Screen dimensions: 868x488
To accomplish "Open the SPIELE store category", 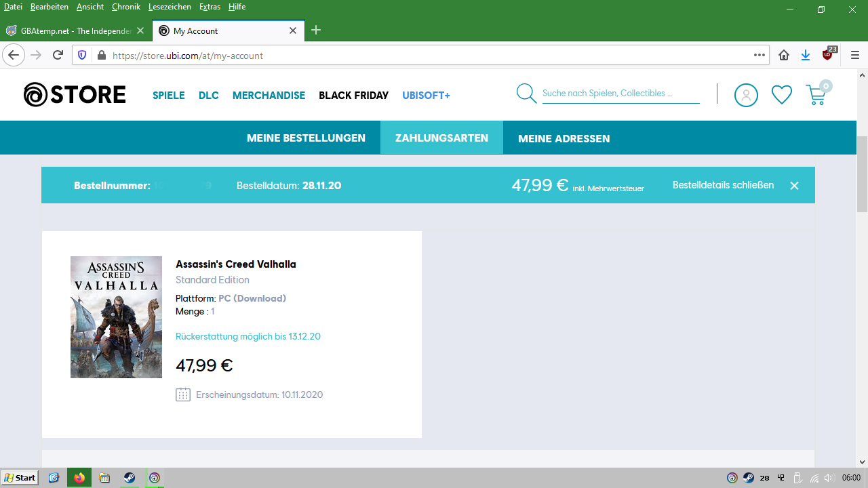I will (x=169, y=96).
